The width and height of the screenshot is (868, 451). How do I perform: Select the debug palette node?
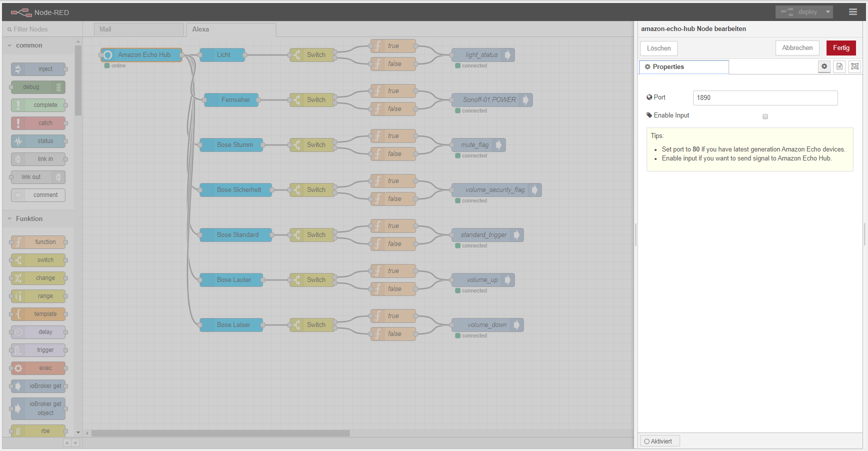(38, 87)
